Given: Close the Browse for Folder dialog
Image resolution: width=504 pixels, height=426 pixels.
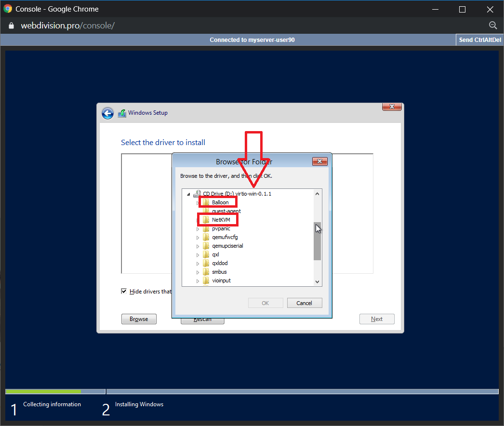Looking at the screenshot, I should click(x=320, y=161).
